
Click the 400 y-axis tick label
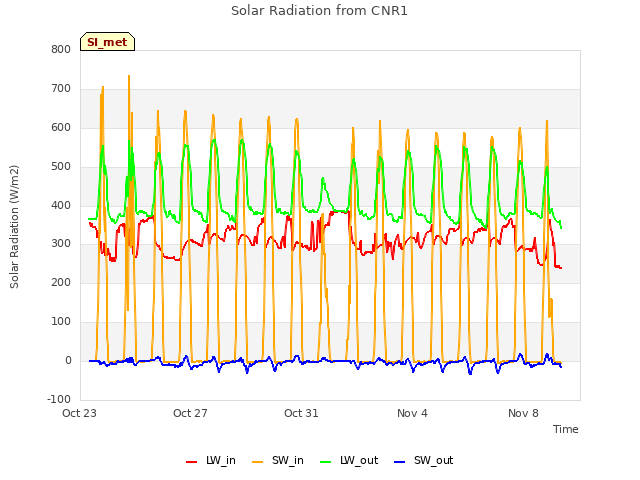tap(61, 205)
